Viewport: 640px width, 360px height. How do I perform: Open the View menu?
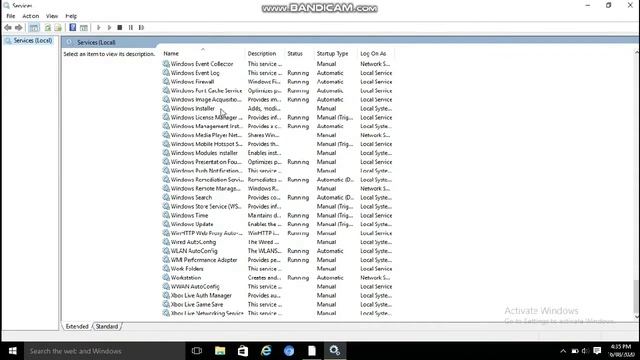52,16
